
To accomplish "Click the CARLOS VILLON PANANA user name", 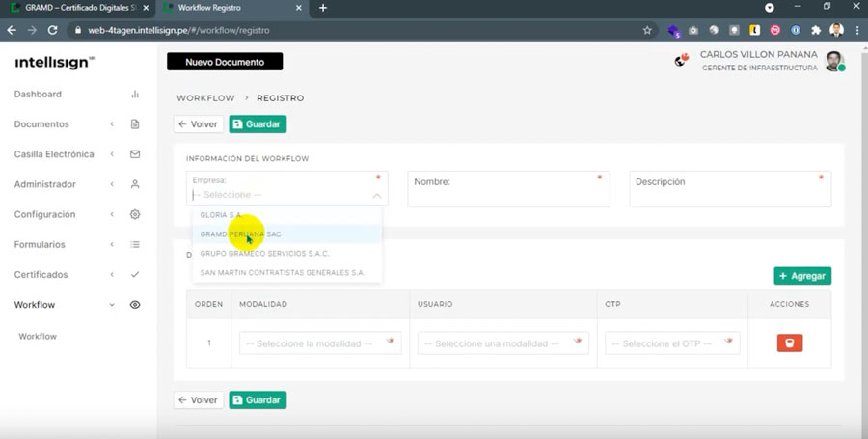I will [758, 54].
